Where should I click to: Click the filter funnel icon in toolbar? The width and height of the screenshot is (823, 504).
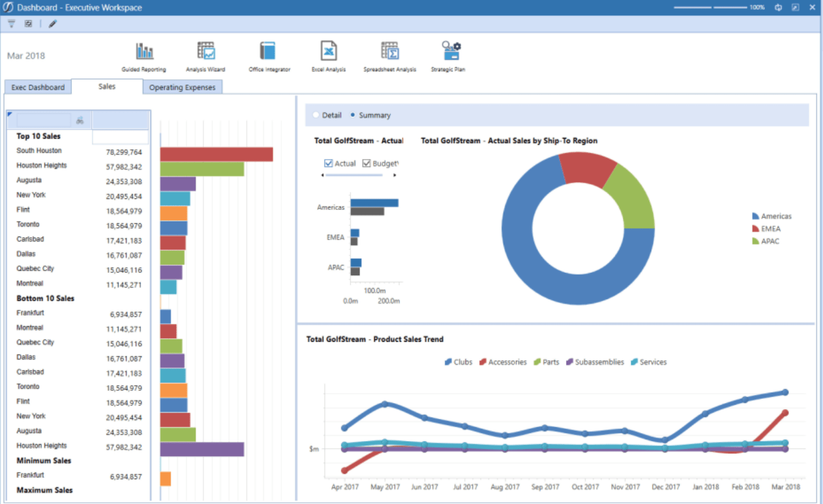pyautogui.click(x=11, y=24)
